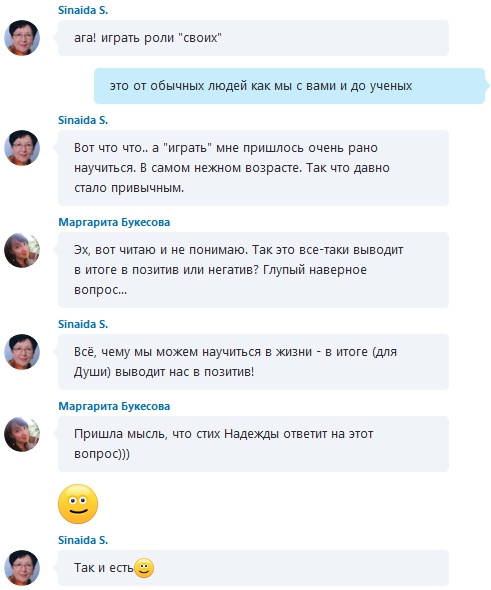Screen dimensions: 491x590
Task: Click Sinaida's avatar beside 'Так и есть' message
Action: coord(22,568)
